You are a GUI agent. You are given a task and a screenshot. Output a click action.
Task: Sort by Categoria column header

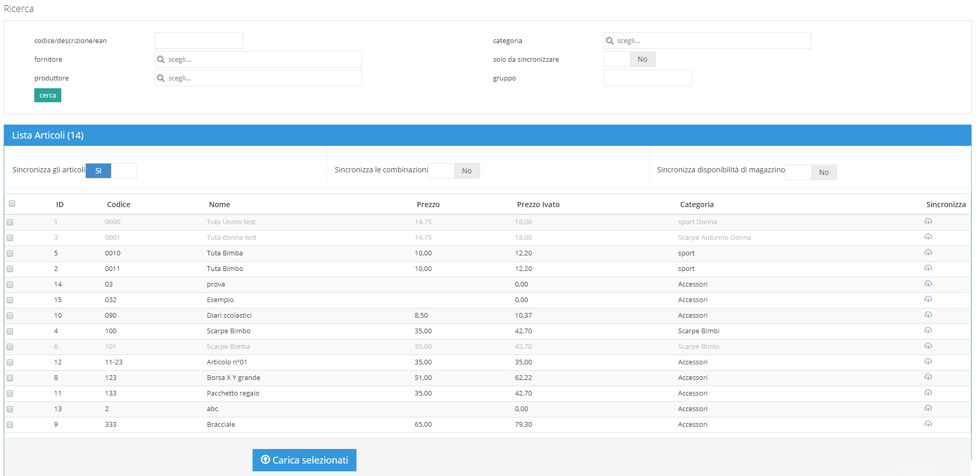click(697, 205)
